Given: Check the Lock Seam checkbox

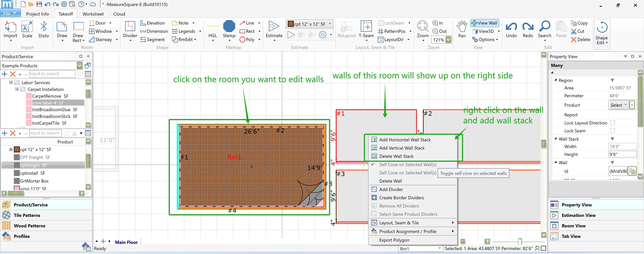Looking at the screenshot, I should [x=612, y=131].
